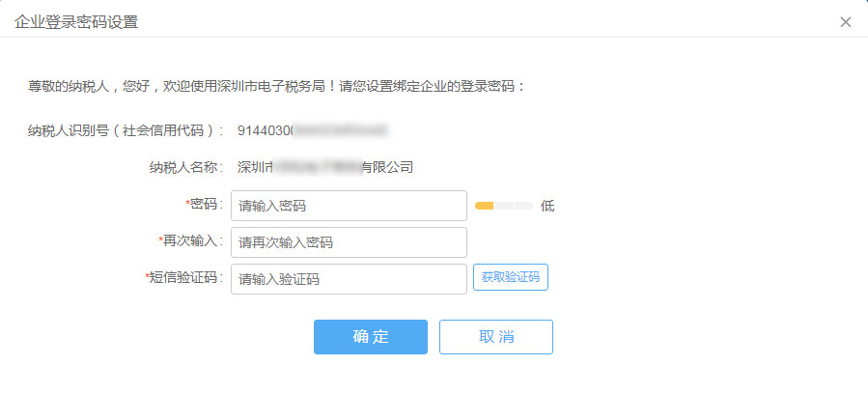Click the password strength indicator bar
Screen dimensions: 868x394
point(504,206)
